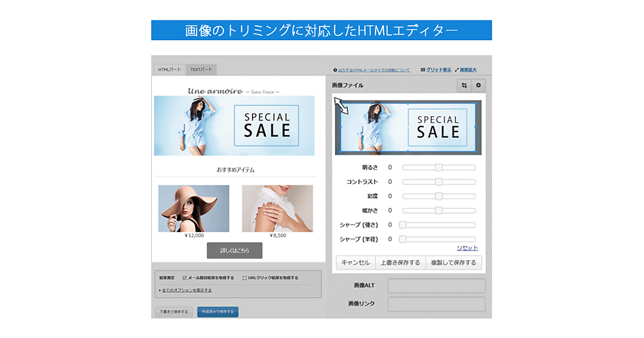This screenshot has height=338, width=644.
Task: Focus the 画像ALT input field
Action: pos(436,285)
